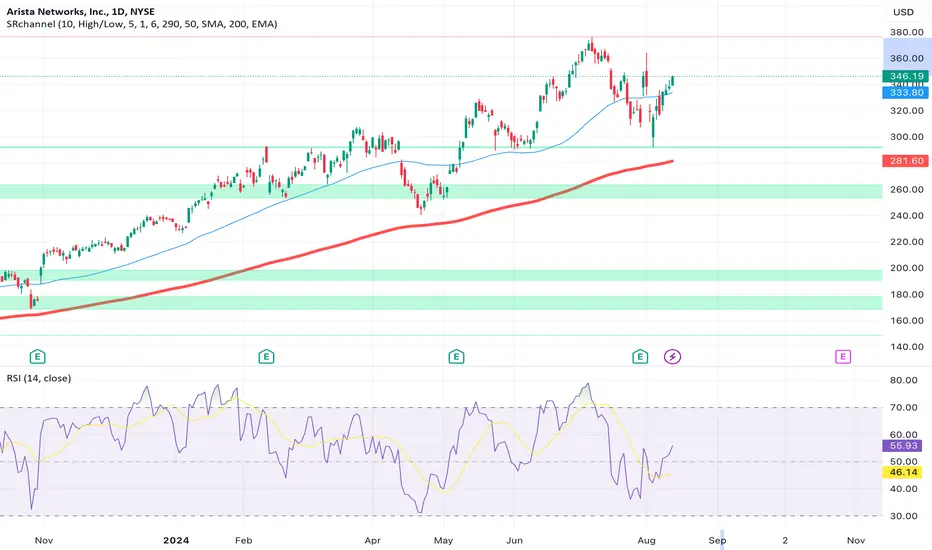This screenshot has width=932, height=550.
Task: Click the earnings marker near August
Action: point(640,357)
